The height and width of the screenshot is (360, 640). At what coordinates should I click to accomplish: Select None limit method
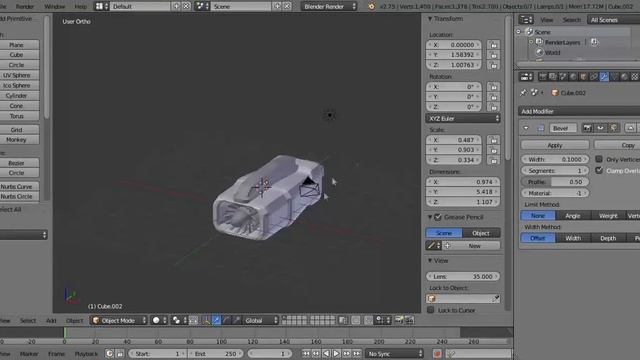[x=538, y=216]
